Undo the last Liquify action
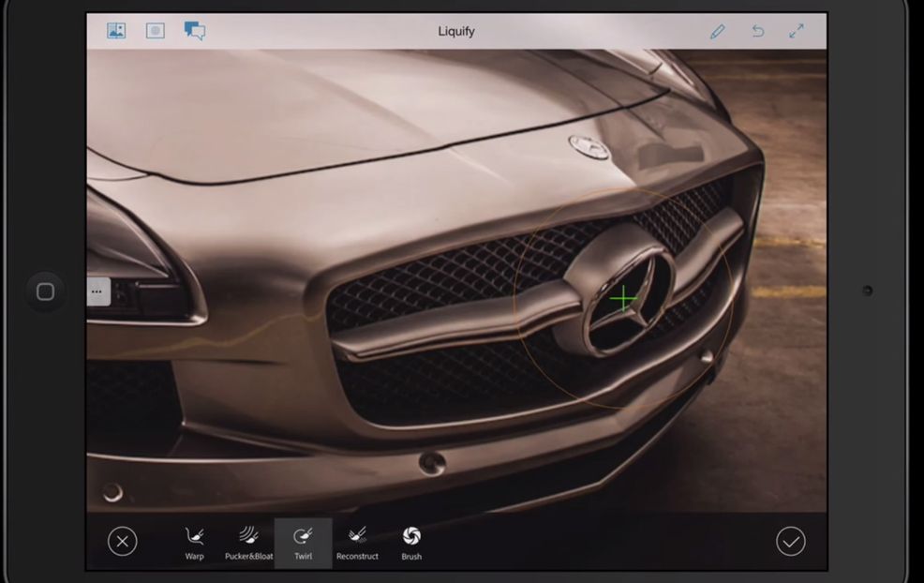This screenshot has height=583, width=924. coord(758,31)
